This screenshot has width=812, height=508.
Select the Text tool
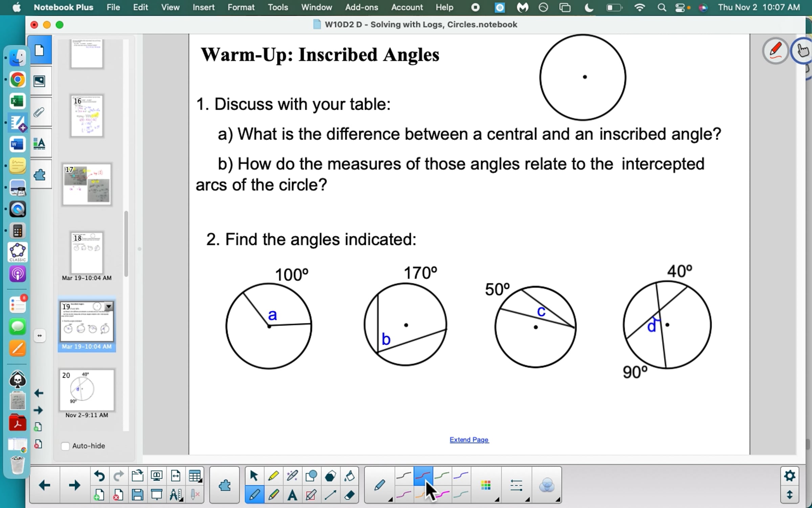pos(292,495)
